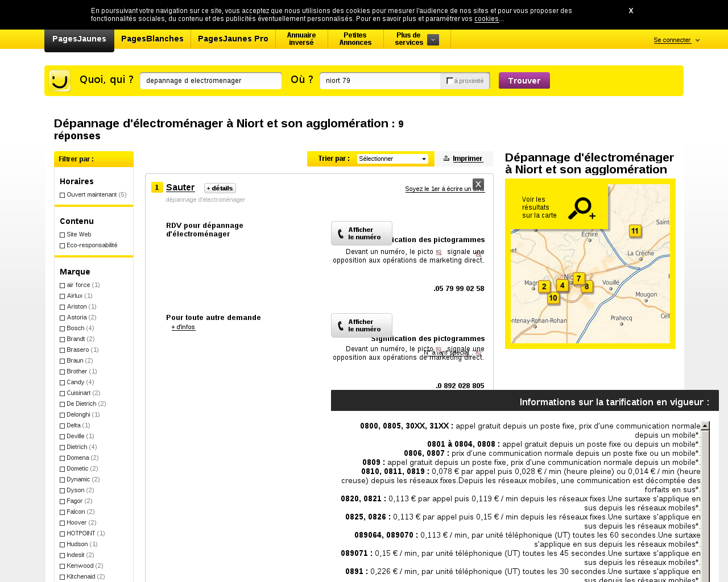Click the PagesJaunes smiley logo icon

[x=60, y=81]
